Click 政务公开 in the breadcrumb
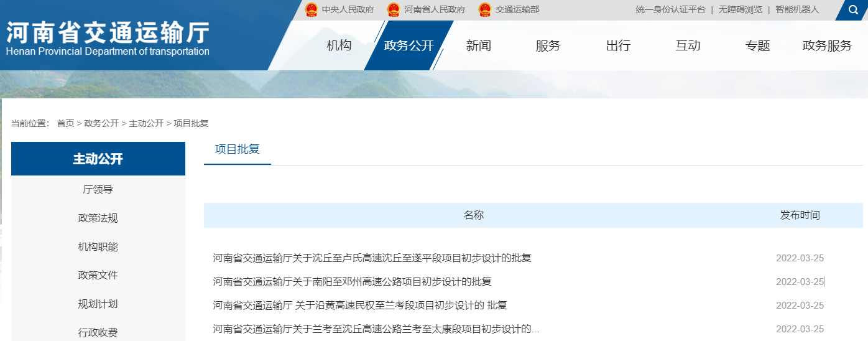Image resolution: width=868 pixels, height=341 pixels. point(101,123)
